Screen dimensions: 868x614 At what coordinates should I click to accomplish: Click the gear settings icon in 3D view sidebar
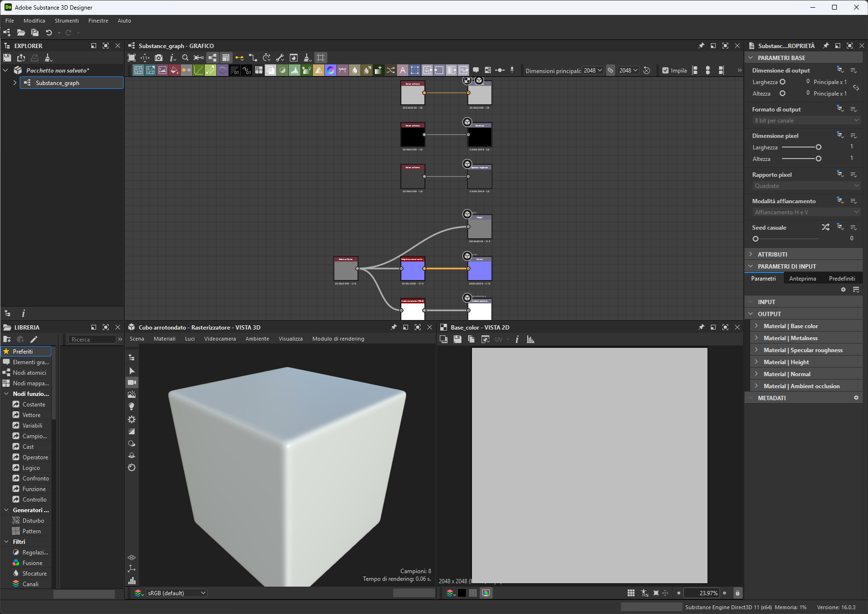(132, 419)
